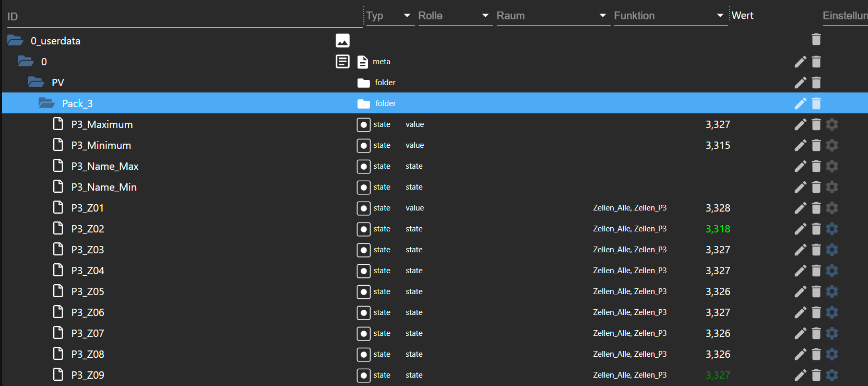The height and width of the screenshot is (386, 868).
Task: Edit the P3_Z01 object
Action: (800, 208)
